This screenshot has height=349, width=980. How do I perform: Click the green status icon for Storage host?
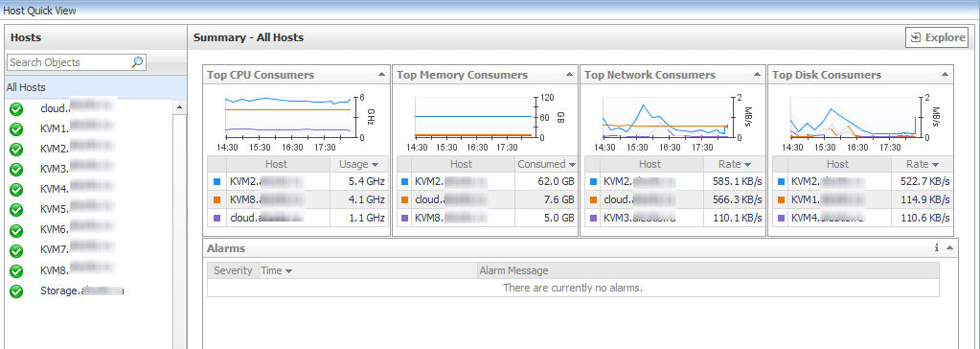point(17,291)
